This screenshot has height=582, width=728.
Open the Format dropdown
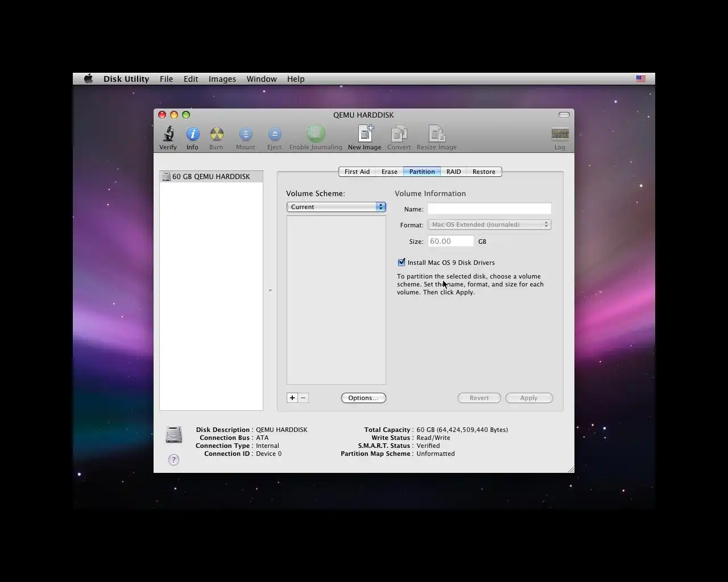point(489,225)
